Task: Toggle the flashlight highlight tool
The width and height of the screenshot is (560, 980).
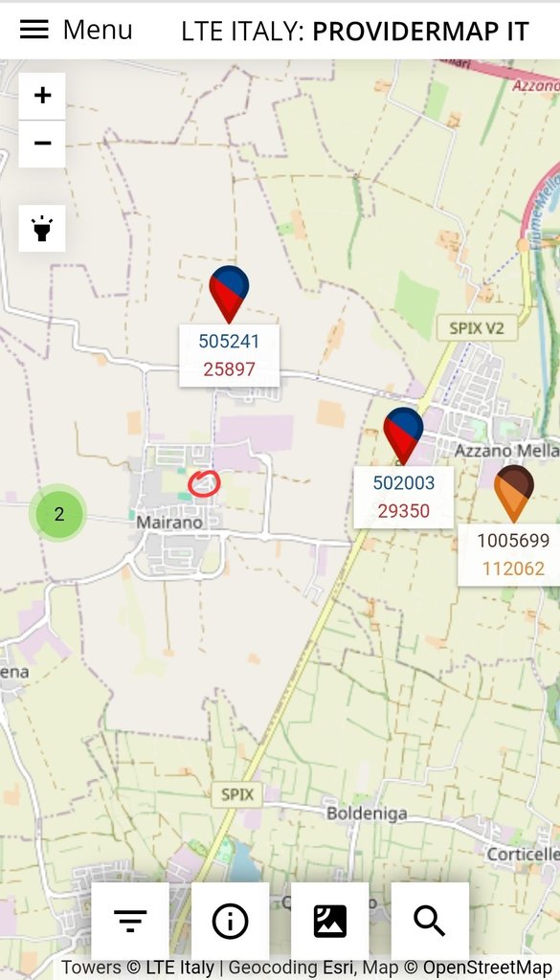Action: (x=42, y=228)
